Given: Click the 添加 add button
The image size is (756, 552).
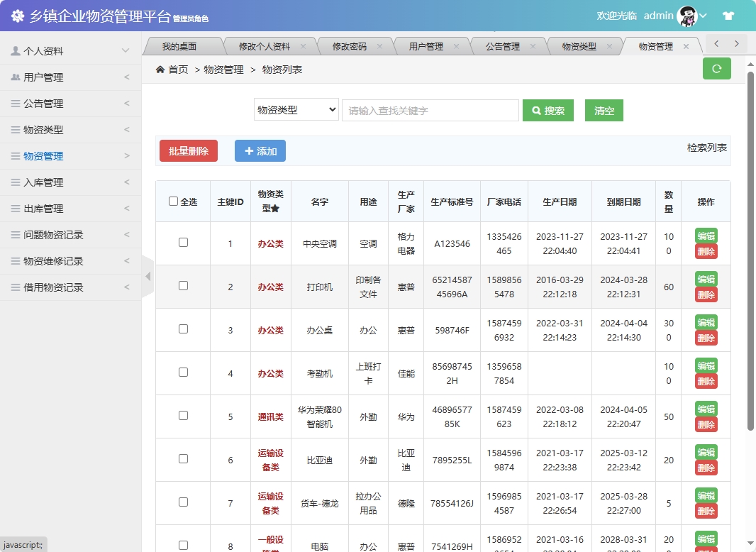Looking at the screenshot, I should point(260,150).
